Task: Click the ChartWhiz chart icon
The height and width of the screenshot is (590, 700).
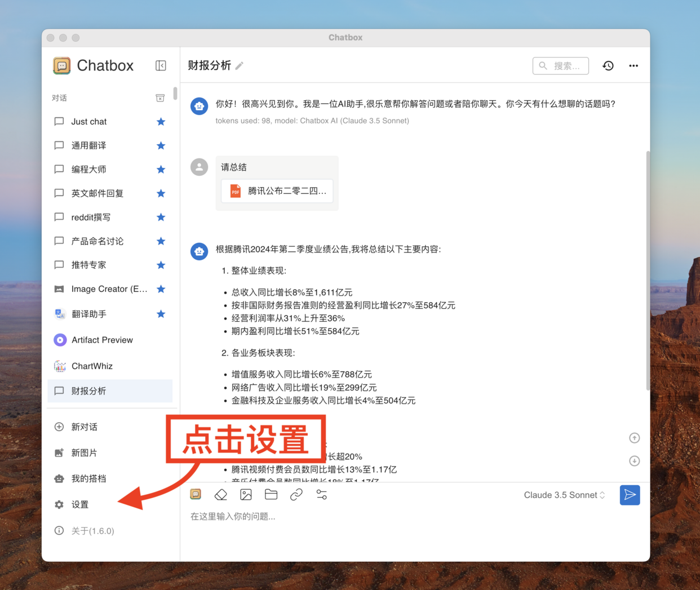Action: click(x=60, y=366)
